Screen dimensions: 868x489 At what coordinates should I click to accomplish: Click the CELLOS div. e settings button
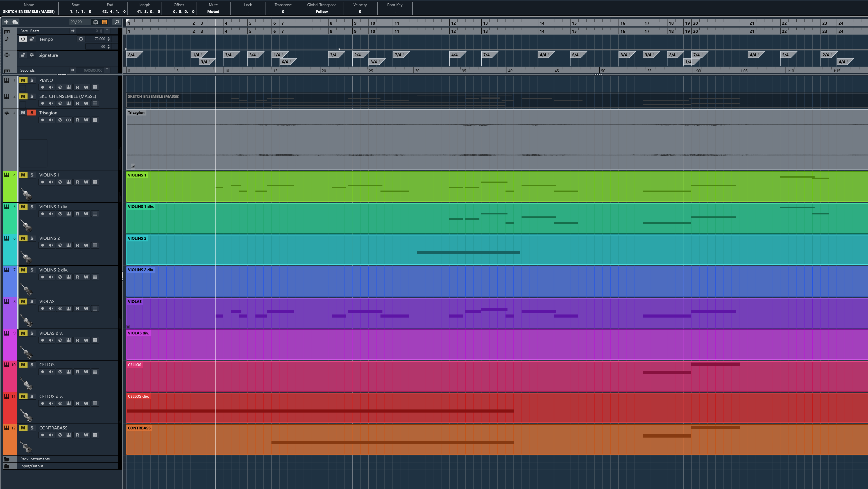60,403
